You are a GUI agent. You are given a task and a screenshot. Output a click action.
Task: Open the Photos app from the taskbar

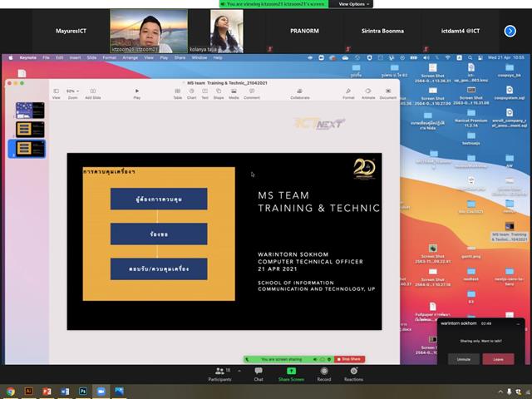click(119, 392)
